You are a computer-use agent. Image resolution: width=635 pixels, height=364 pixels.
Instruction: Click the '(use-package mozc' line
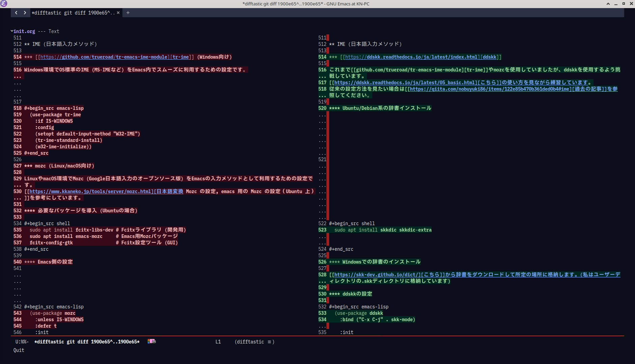(x=53, y=313)
